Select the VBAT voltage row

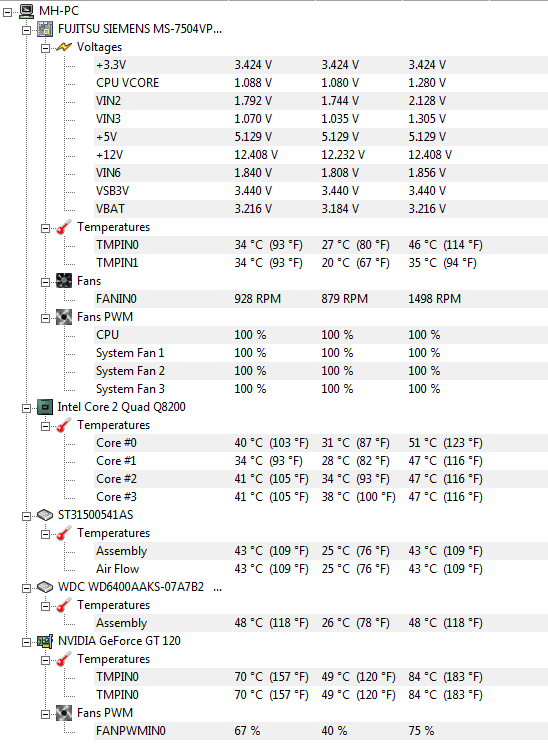(321, 209)
